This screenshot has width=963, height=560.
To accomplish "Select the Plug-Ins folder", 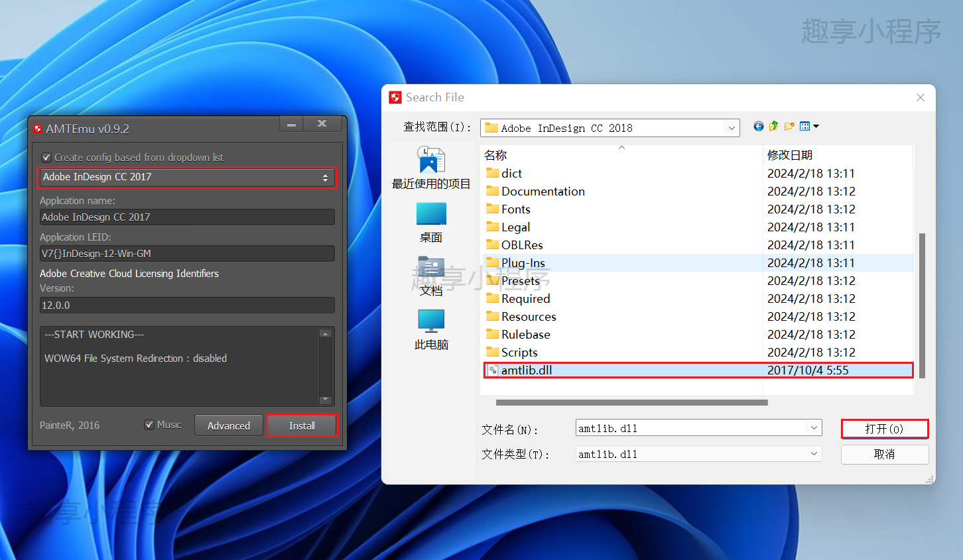I will click(x=515, y=263).
